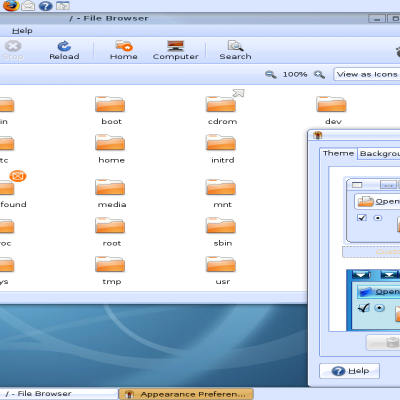Launch Firefox from the top panel
This screenshot has width=400, height=400.
click(x=11, y=5)
